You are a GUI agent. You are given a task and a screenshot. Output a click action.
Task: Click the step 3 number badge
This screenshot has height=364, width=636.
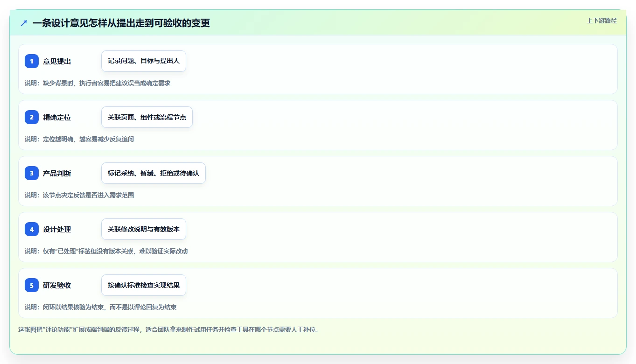pos(32,173)
